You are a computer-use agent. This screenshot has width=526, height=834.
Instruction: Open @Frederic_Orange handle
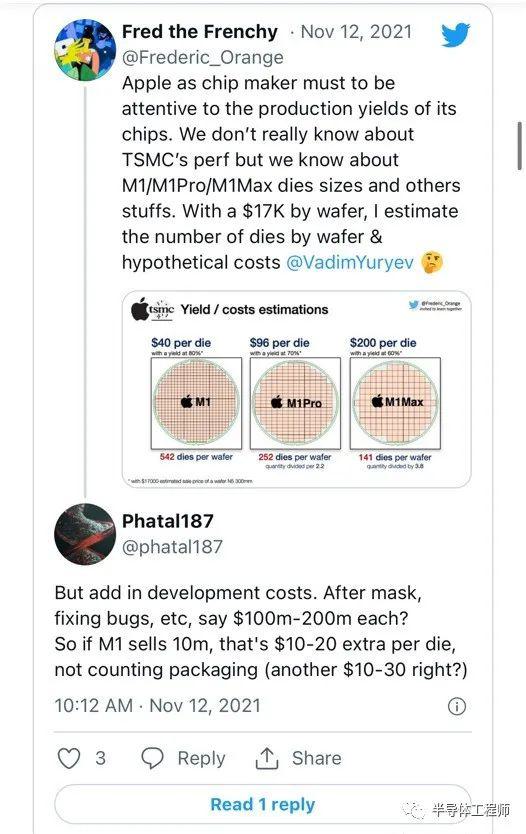coord(203,57)
